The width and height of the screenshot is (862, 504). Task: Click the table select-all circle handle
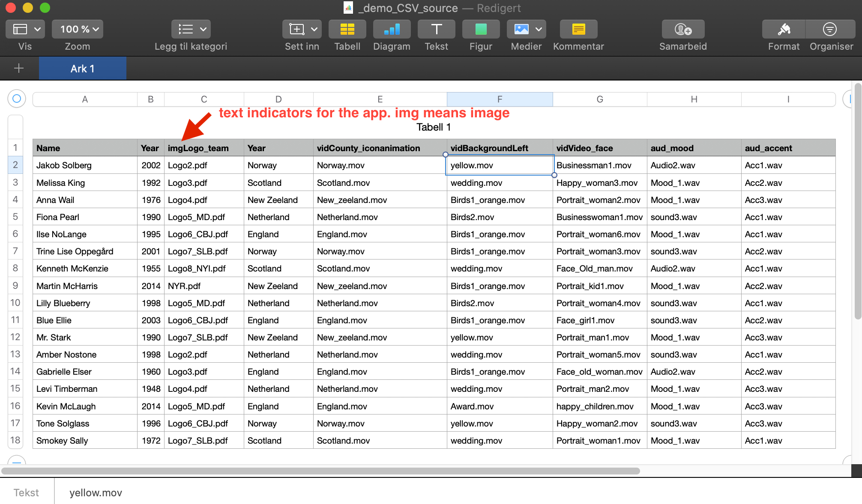tap(17, 99)
